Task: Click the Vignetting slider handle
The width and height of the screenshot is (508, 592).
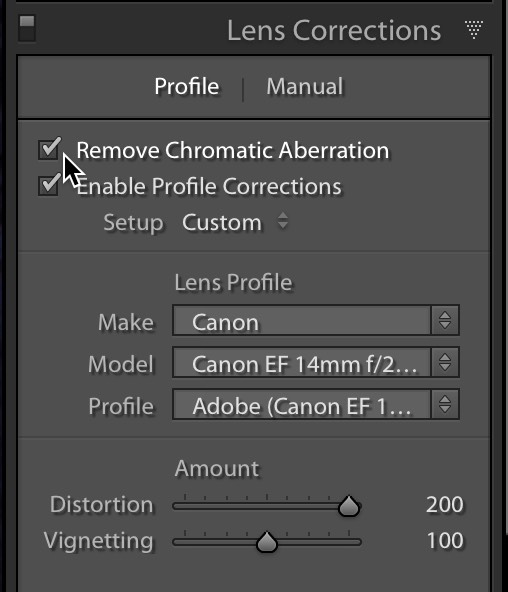Action: (267, 542)
